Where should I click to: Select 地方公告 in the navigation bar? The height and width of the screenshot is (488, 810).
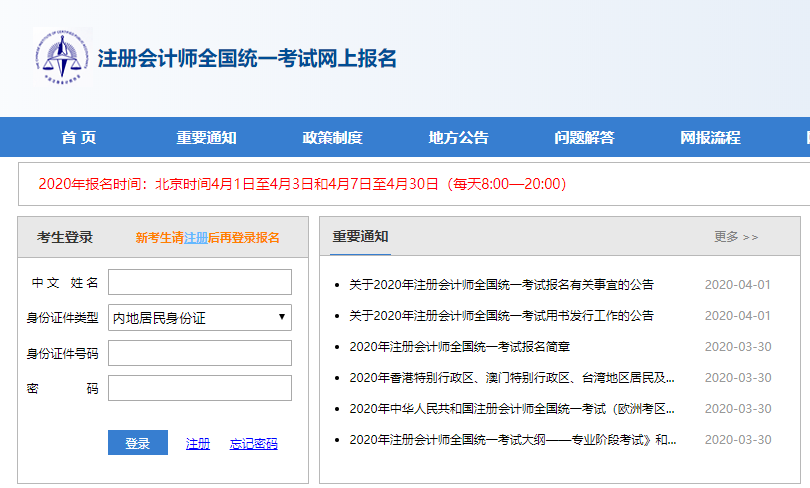pyautogui.click(x=458, y=138)
